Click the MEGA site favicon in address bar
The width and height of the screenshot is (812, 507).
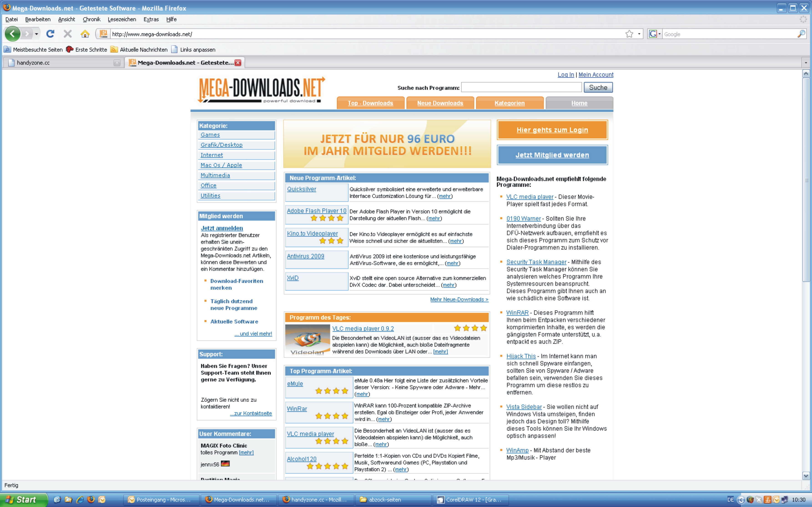click(x=103, y=34)
